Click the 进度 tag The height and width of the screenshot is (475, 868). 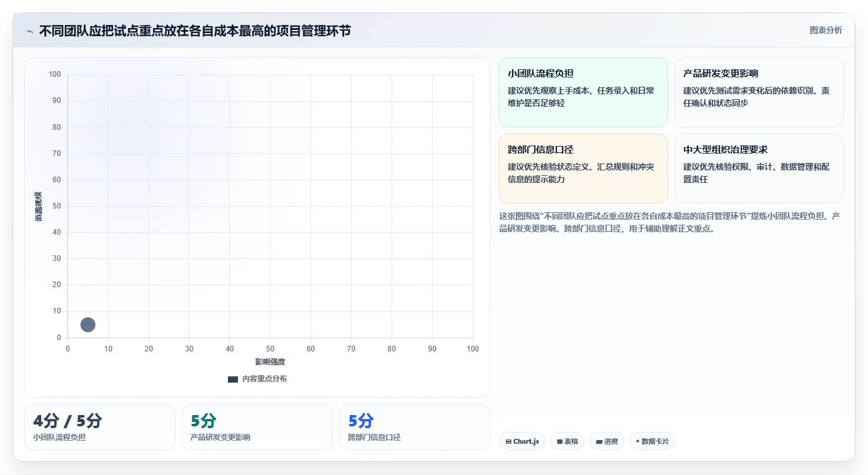tap(607, 441)
